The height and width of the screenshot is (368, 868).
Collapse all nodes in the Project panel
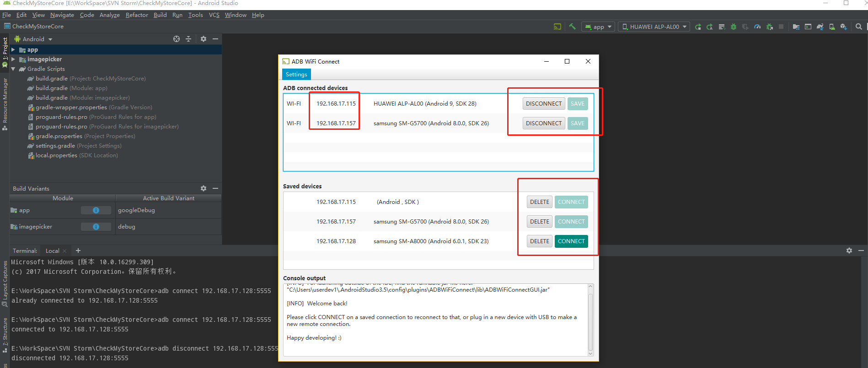tap(188, 39)
